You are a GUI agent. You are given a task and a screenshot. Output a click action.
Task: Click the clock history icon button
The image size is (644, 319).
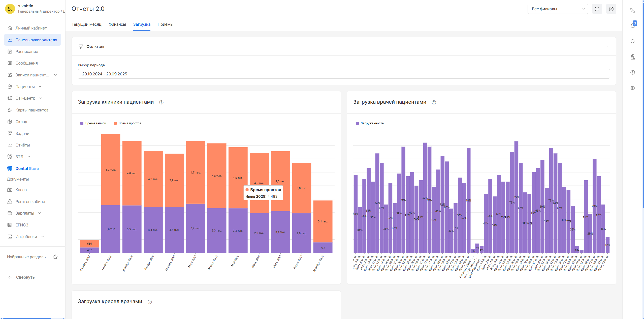coord(611,9)
